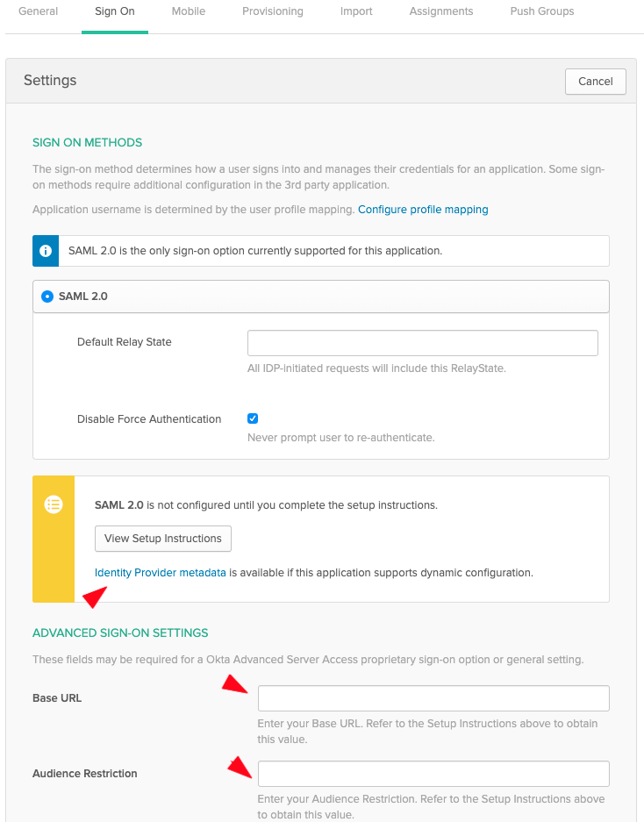Click the Audience Restriction input field
The image size is (644, 822).
[x=433, y=774]
